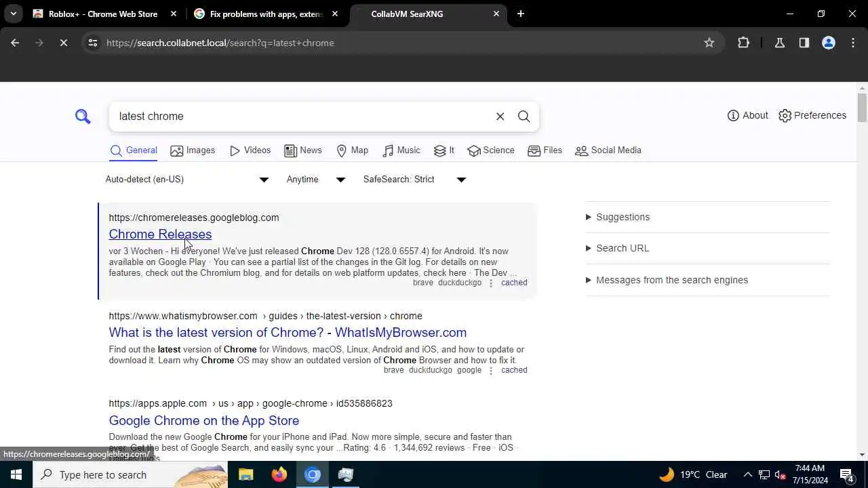Open Chrome Labs flask icon
The width and height of the screenshot is (868, 488).
[x=780, y=43]
